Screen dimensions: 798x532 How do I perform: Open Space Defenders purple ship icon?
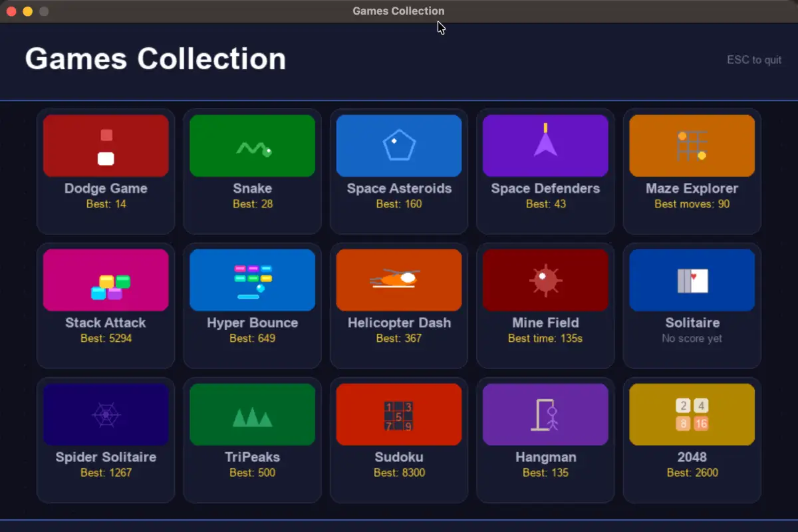tap(545, 146)
